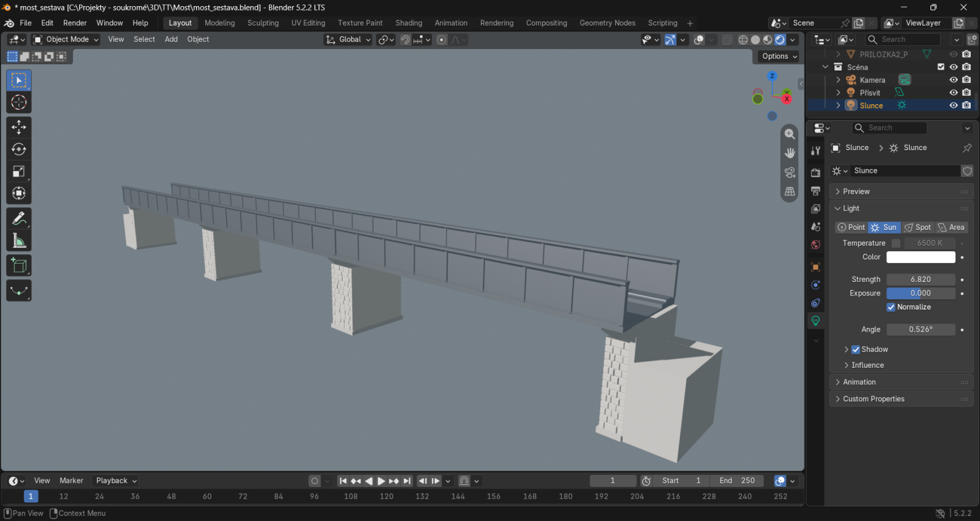Uncheck the Scéna collection checkbox

941,67
